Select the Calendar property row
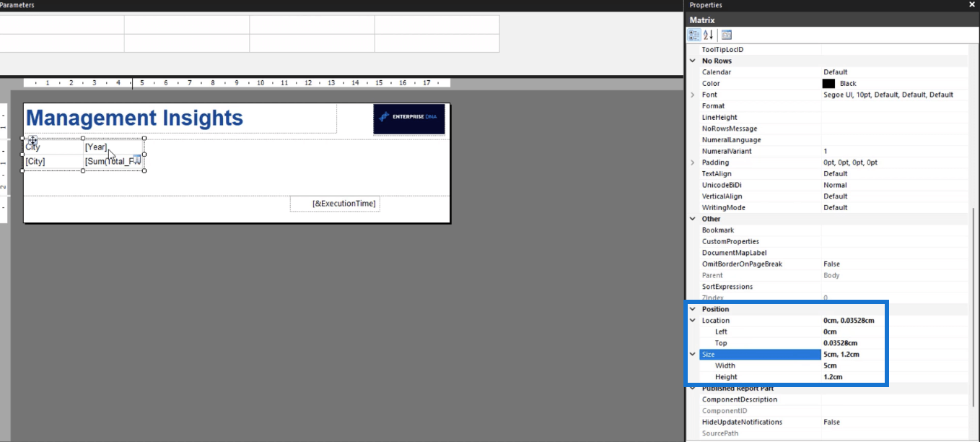Screen dimensions: 980x442 pyautogui.click(x=827, y=72)
